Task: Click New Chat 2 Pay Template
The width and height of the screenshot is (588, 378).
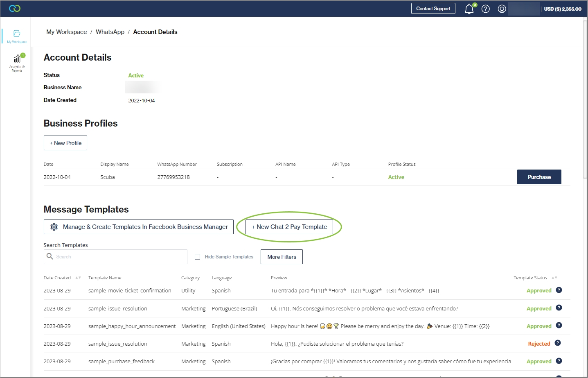Action: tap(289, 227)
